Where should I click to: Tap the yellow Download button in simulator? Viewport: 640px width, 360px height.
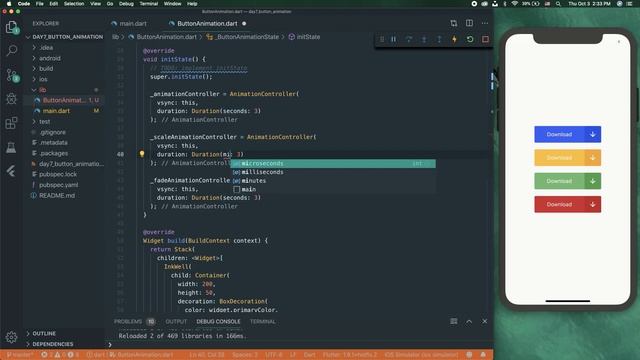point(567,158)
